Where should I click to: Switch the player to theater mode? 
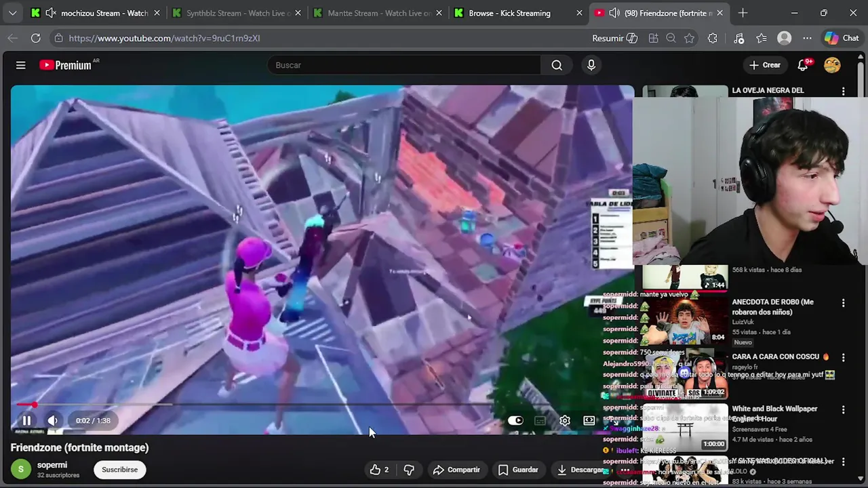coord(589,421)
